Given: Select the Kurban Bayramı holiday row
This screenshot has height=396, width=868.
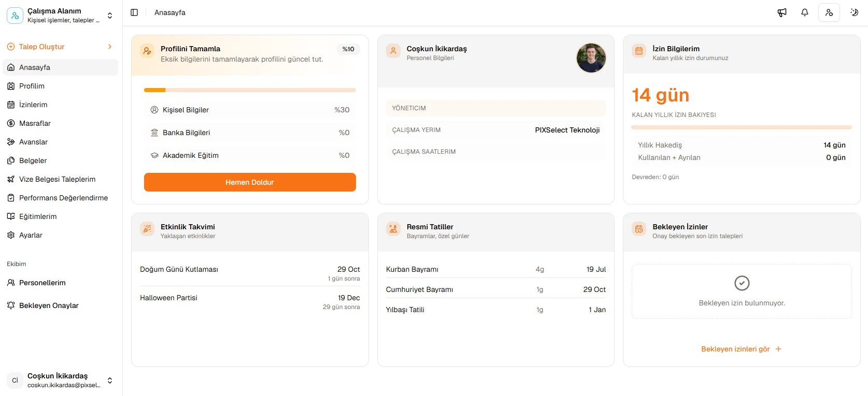Looking at the screenshot, I should pos(496,269).
